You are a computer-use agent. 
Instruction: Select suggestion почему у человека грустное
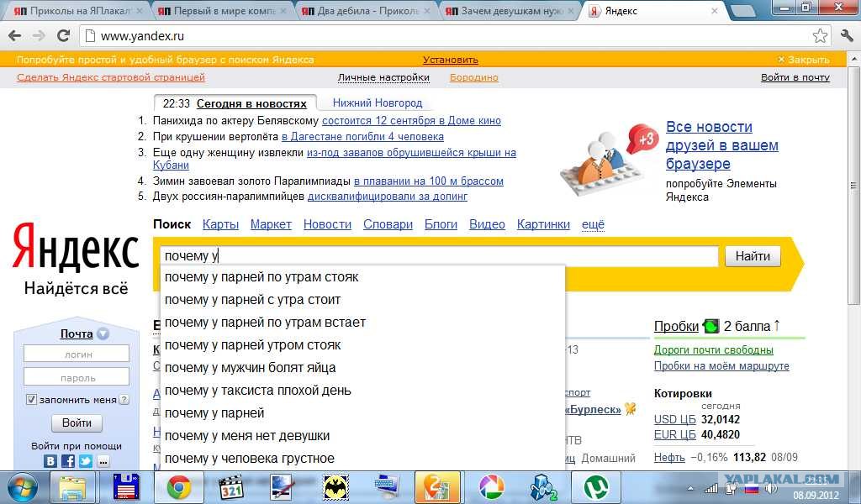362,458
